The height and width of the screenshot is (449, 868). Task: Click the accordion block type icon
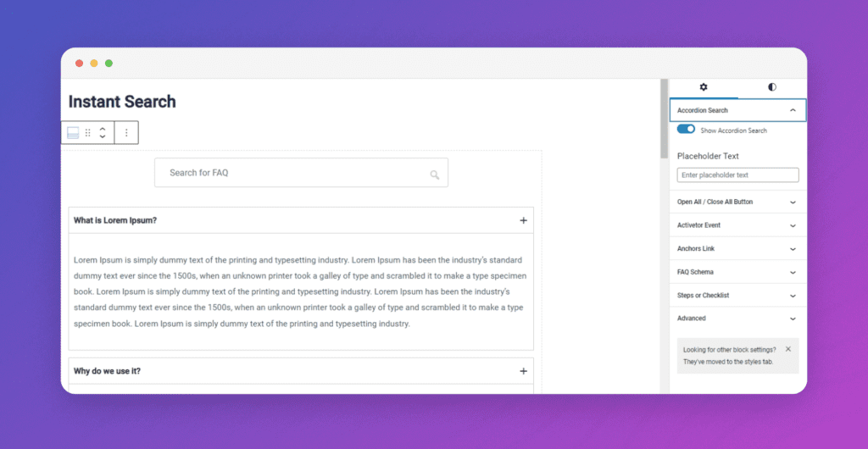click(73, 133)
